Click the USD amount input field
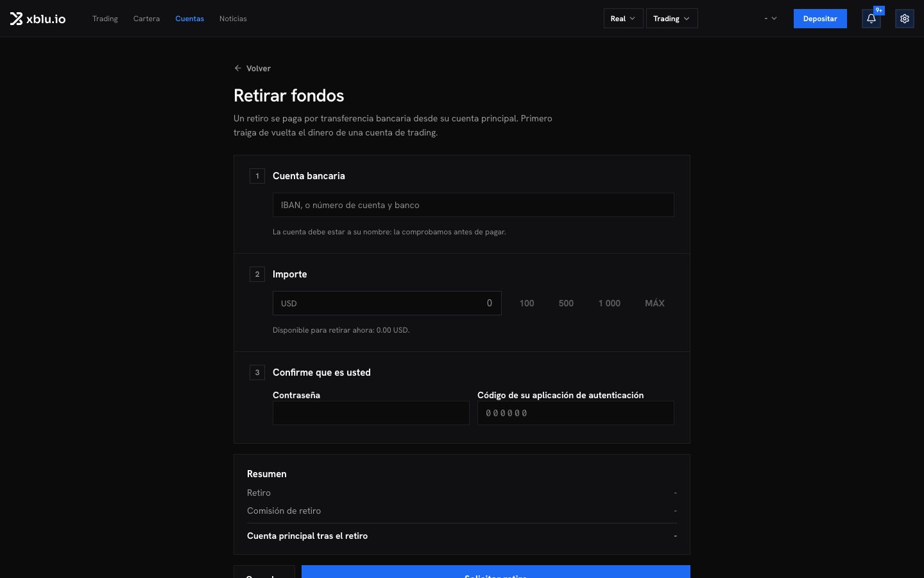The width and height of the screenshot is (924, 578). [x=387, y=303]
